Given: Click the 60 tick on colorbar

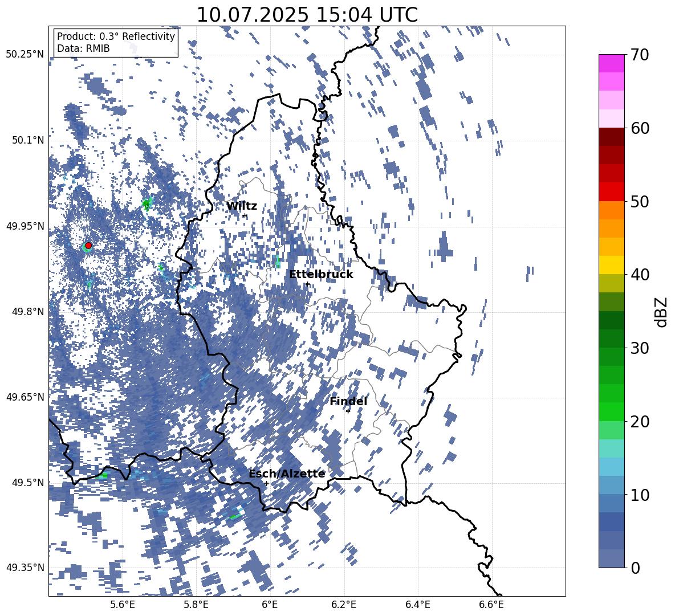Looking at the screenshot, I should [x=640, y=128].
